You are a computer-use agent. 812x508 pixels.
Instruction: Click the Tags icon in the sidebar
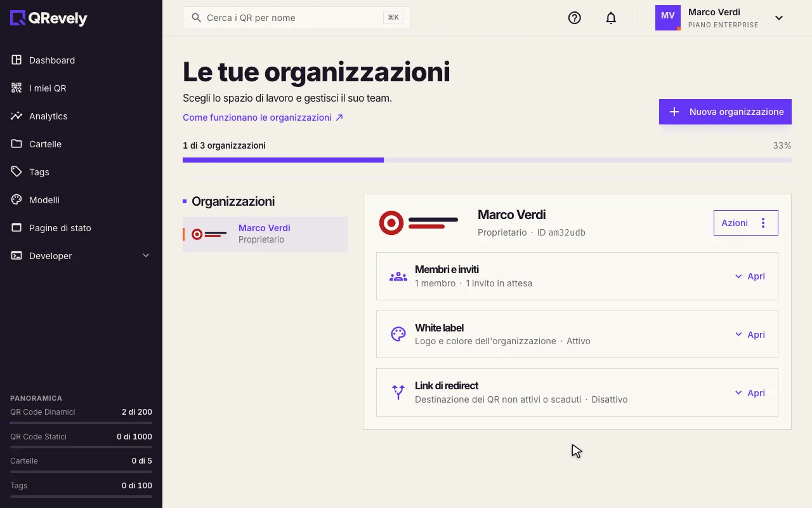tap(16, 172)
